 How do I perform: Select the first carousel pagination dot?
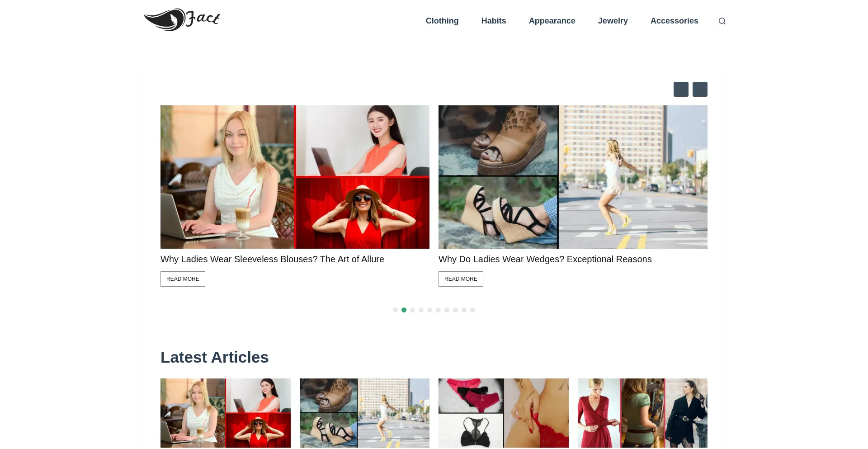pyautogui.click(x=396, y=310)
